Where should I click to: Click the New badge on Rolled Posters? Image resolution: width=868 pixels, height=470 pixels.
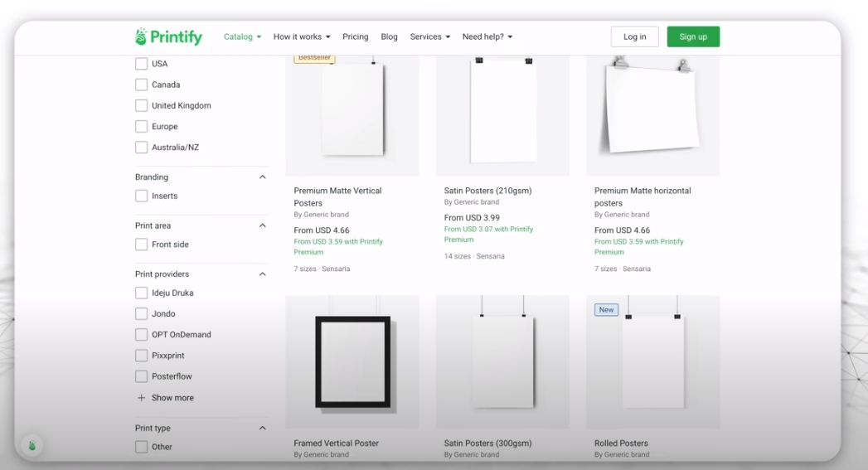606,310
